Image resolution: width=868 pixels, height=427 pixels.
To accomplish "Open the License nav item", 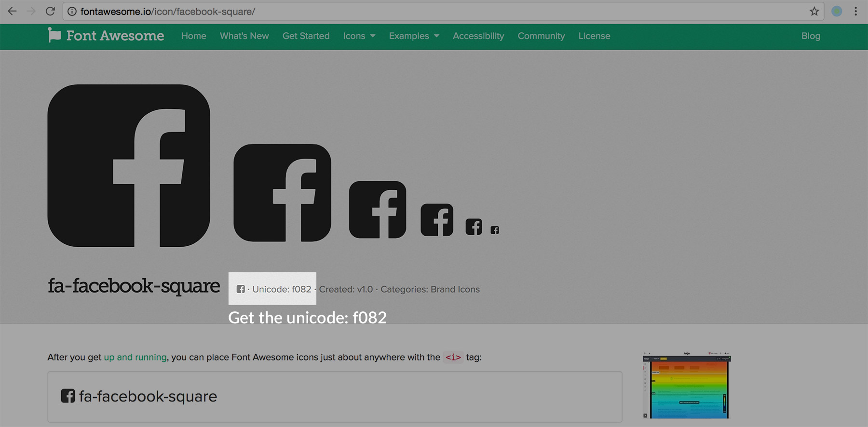I will [x=595, y=36].
